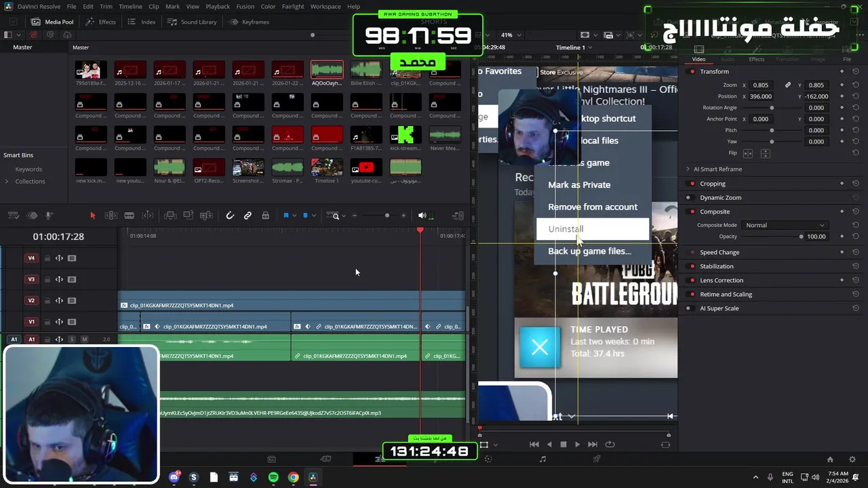Open Spotify from the taskbar
The width and height of the screenshot is (868, 488).
(x=273, y=477)
